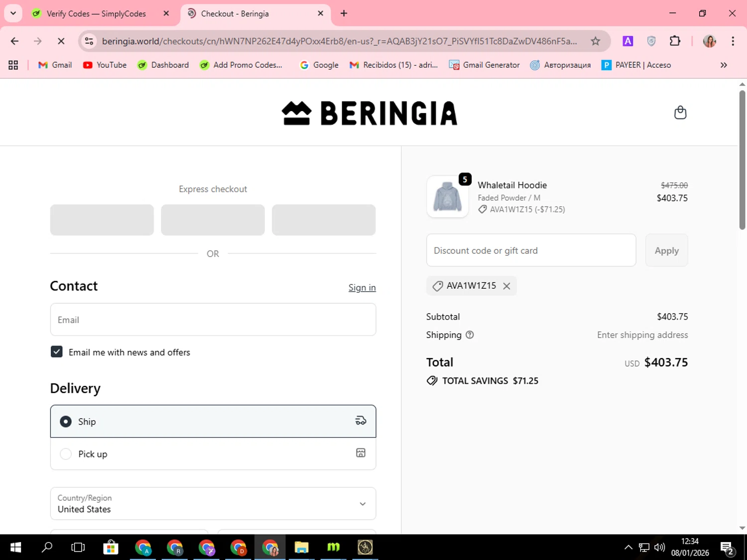
Task: Click the Discount code or gift card field
Action: [x=531, y=250]
